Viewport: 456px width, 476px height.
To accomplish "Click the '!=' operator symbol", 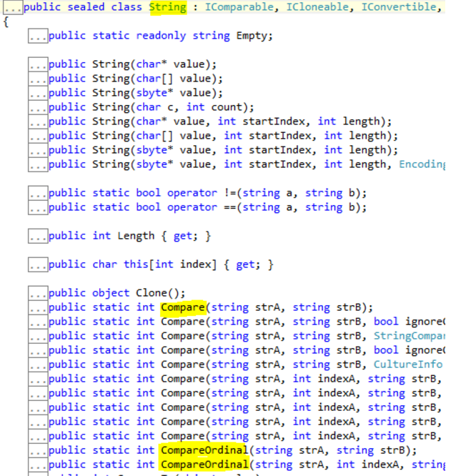I will tap(230, 193).
